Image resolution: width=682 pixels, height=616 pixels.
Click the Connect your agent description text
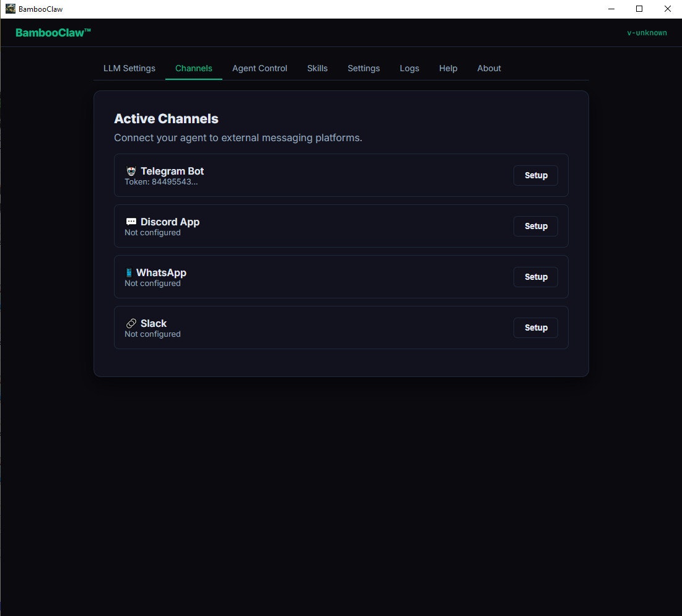point(238,138)
